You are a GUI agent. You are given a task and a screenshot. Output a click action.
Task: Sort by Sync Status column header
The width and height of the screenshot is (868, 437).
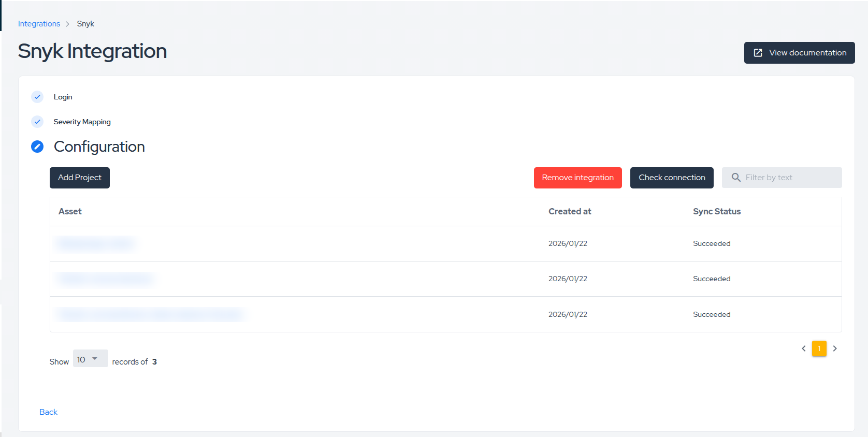717,211
